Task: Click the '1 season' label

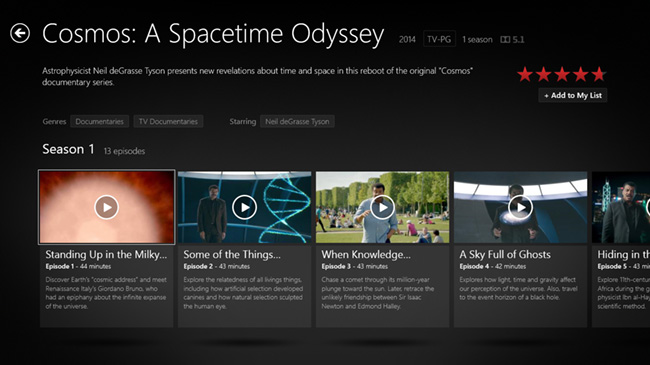Action: click(x=477, y=39)
